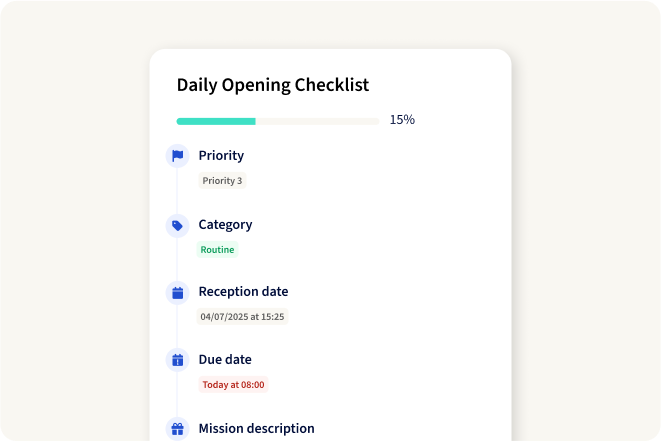Click the Category tag icon
Screen dimensions: 661x441
pyautogui.click(x=177, y=225)
